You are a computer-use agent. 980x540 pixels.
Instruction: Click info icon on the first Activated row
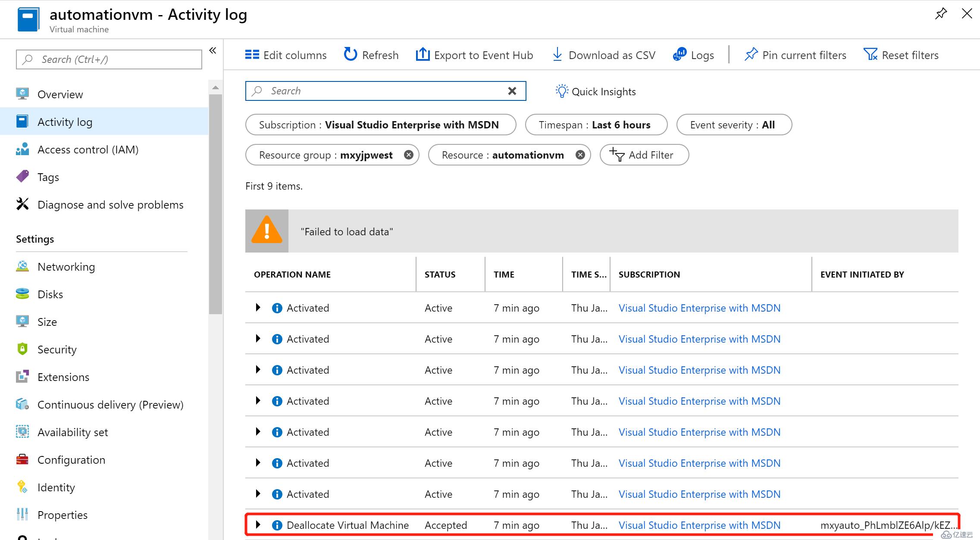click(x=277, y=308)
